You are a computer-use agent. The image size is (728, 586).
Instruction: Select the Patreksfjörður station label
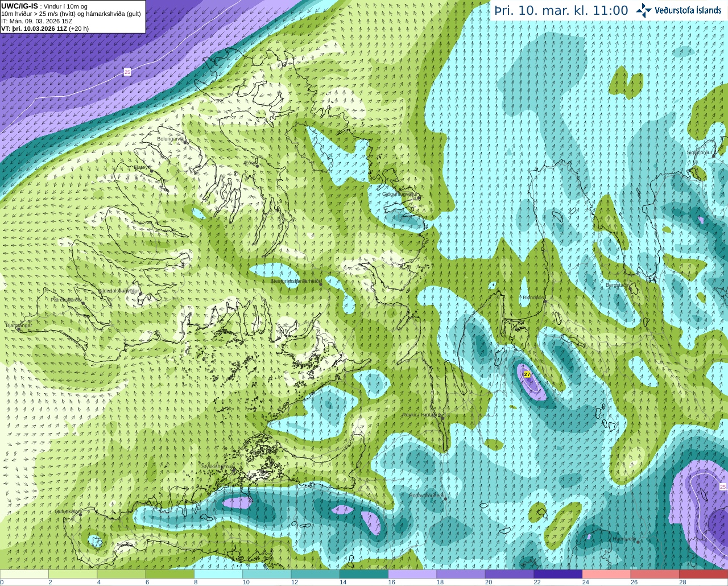pyautogui.click(x=67, y=299)
